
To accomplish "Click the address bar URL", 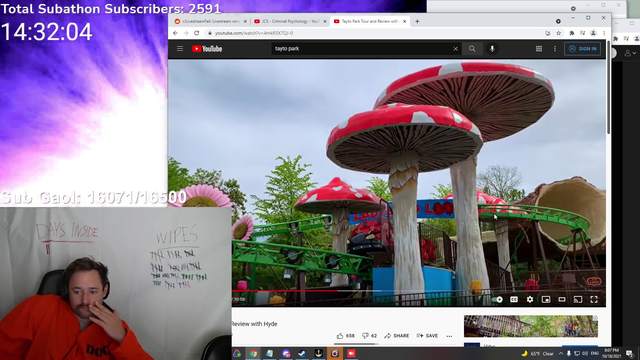I will click(254, 33).
